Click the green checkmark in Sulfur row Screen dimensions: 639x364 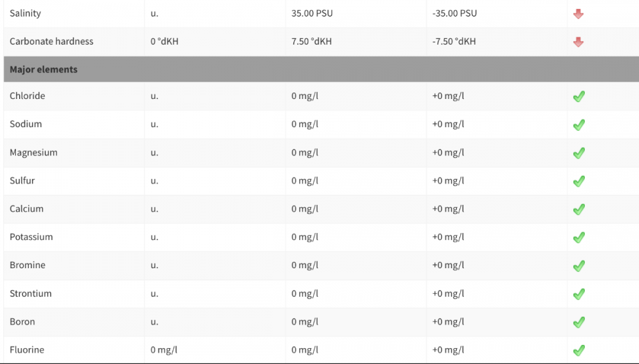(579, 181)
